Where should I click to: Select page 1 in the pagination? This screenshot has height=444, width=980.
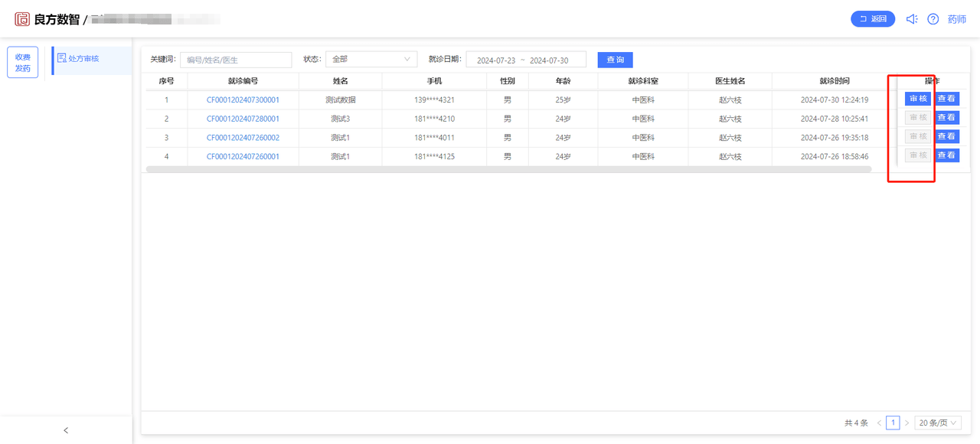(893, 423)
